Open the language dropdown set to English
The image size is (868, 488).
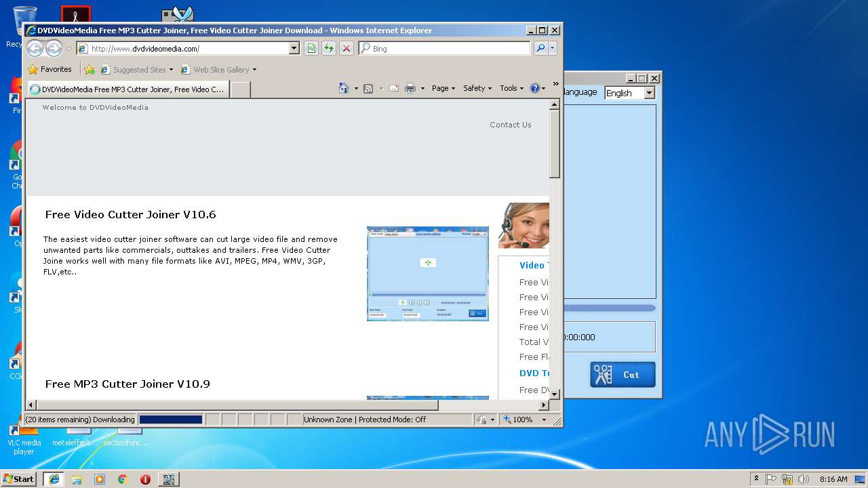point(629,93)
